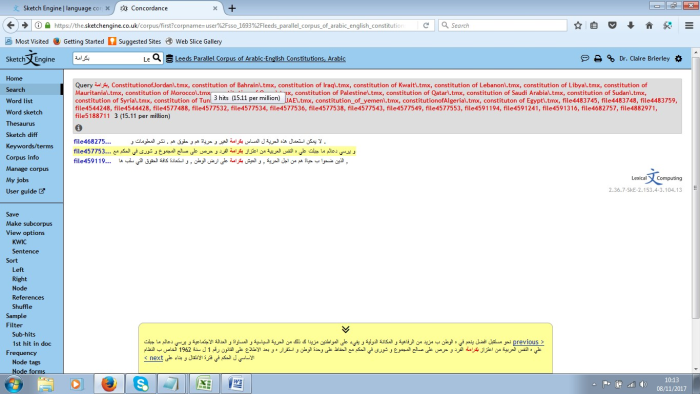Viewport: 700px width, 394px height.
Task: Switch to Sentence view
Action: 25,251
